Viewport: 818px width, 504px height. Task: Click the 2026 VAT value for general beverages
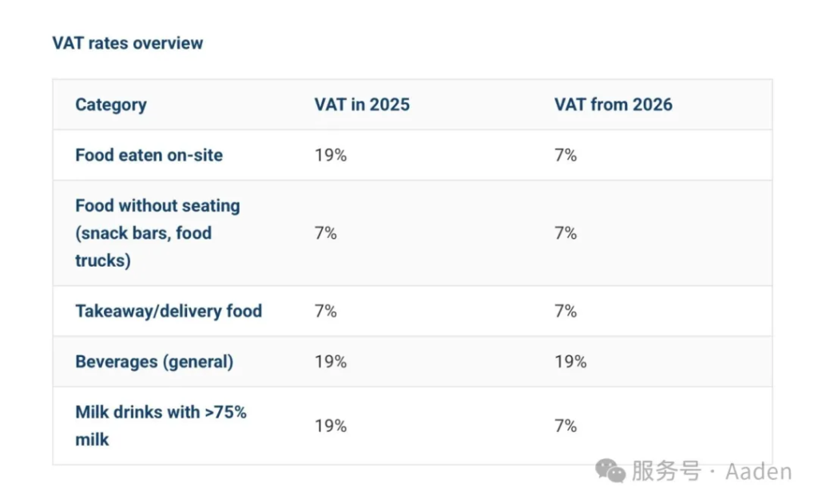570,361
